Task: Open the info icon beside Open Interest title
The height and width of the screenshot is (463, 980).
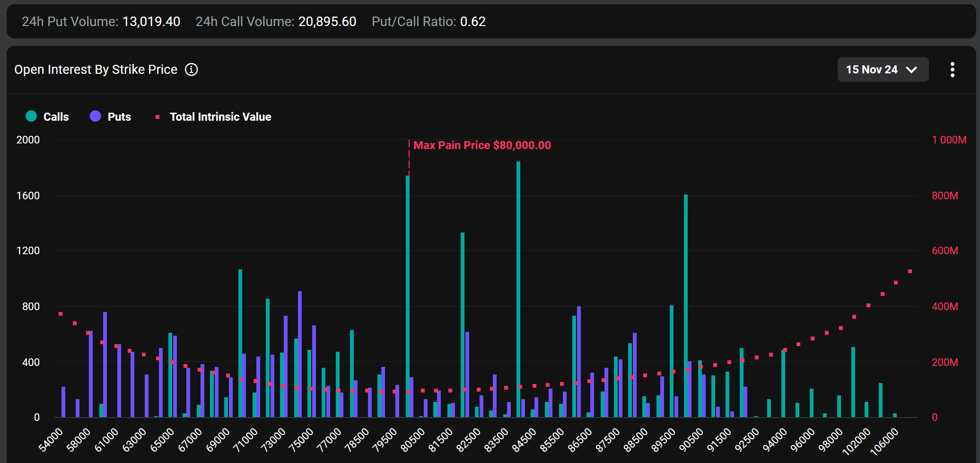Action: (x=191, y=70)
